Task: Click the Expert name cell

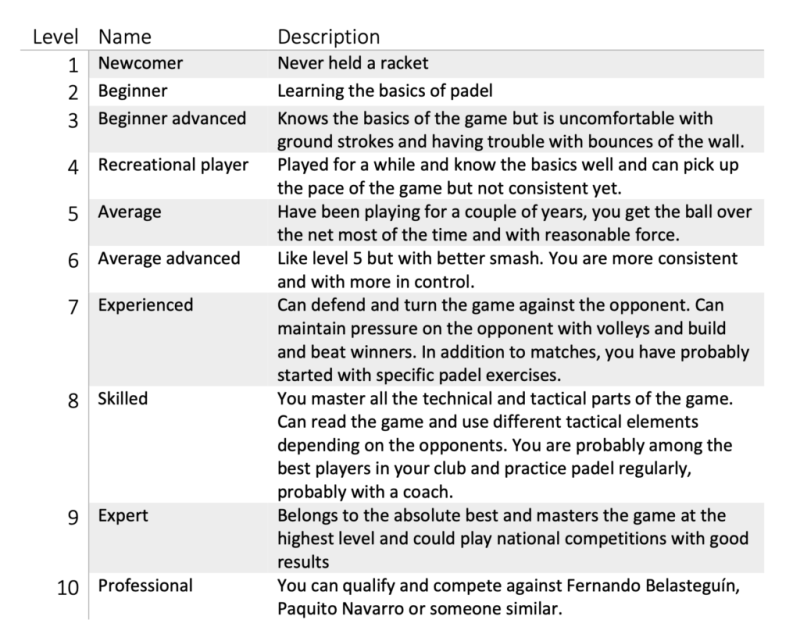Action: (x=123, y=516)
